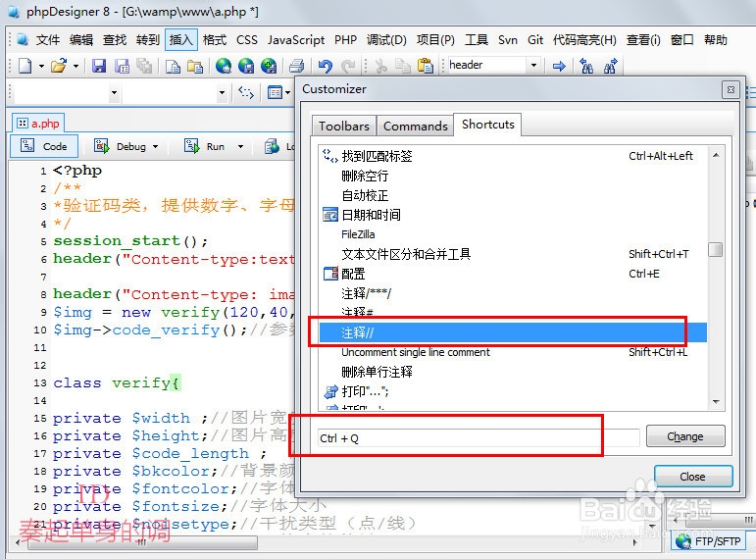Open the second empty combo box dropdown
The height and width of the screenshot is (559, 756).
(222, 92)
